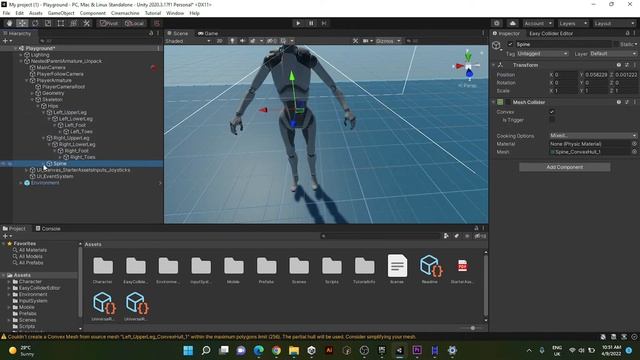Open the Tag dropdown showing Untagged
The width and height of the screenshot is (640, 360).
tap(542, 53)
